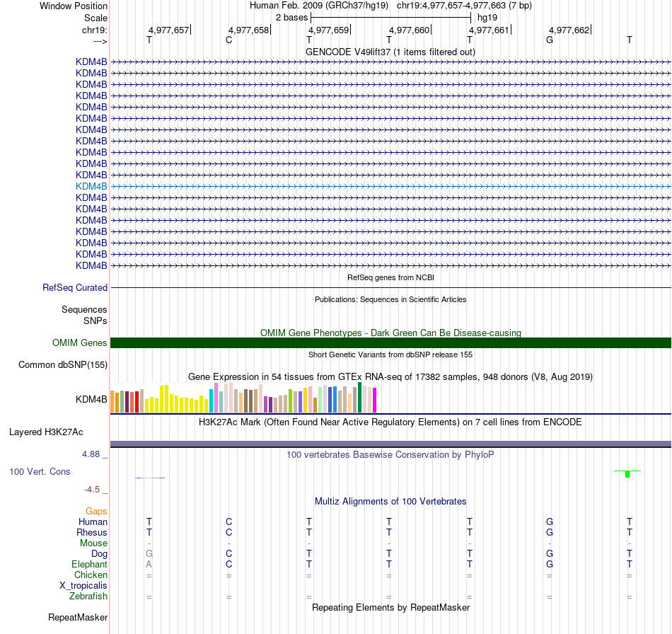Click the Dog alignment row label
Image resolution: width=672 pixels, height=634 pixels.
coord(99,554)
